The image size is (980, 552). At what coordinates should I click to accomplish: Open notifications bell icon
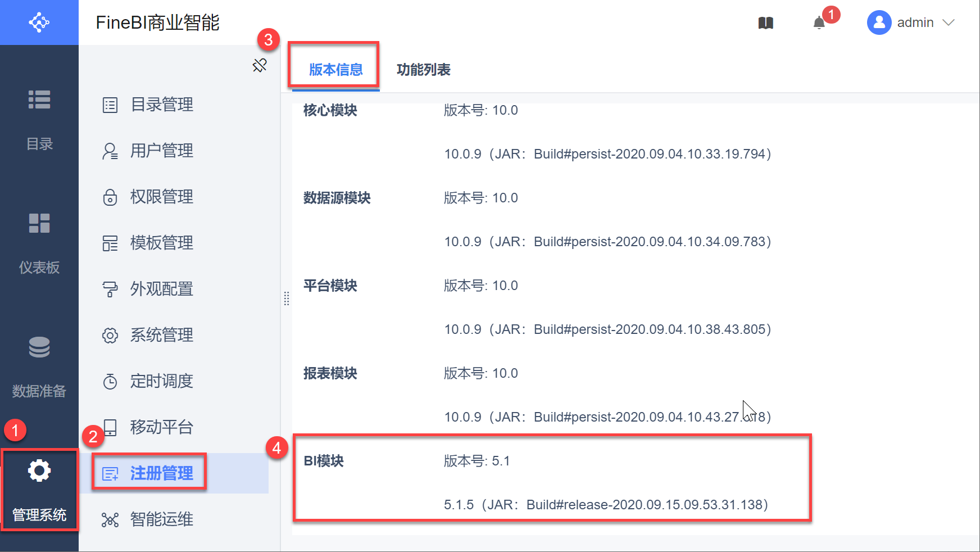(819, 23)
